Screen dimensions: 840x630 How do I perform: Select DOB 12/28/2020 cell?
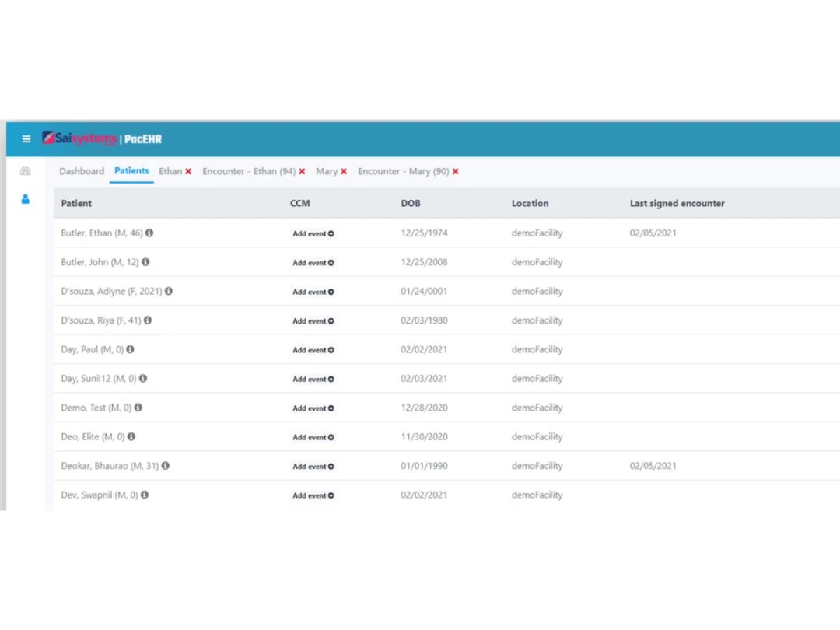pos(424,408)
